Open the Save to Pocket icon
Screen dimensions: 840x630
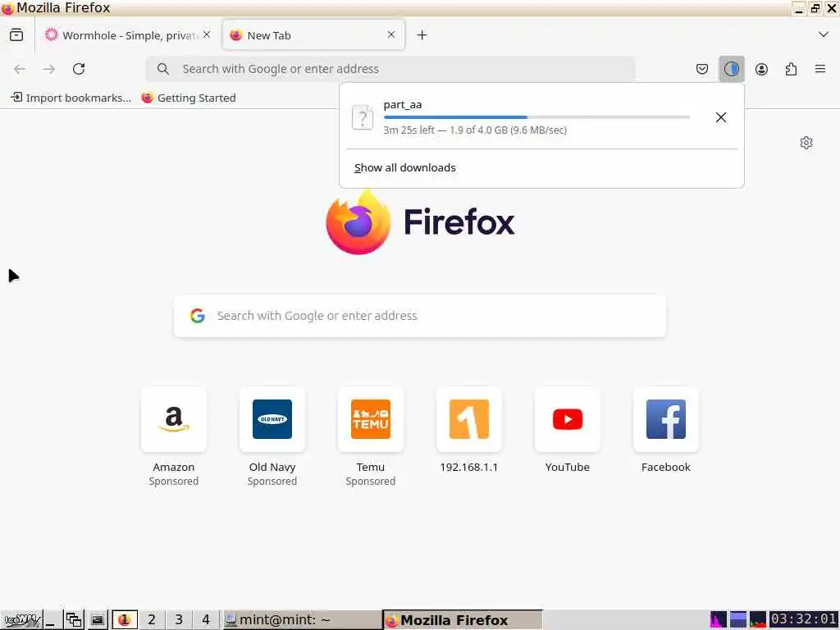coord(702,69)
